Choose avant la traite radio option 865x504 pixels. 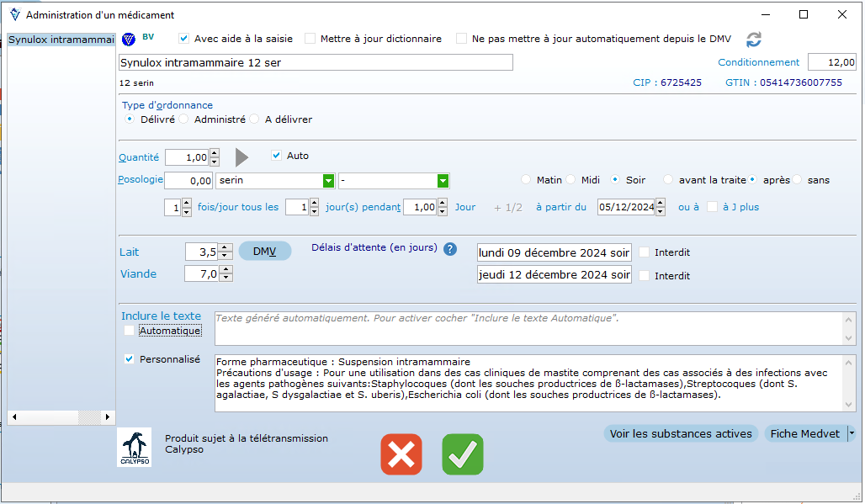668,180
